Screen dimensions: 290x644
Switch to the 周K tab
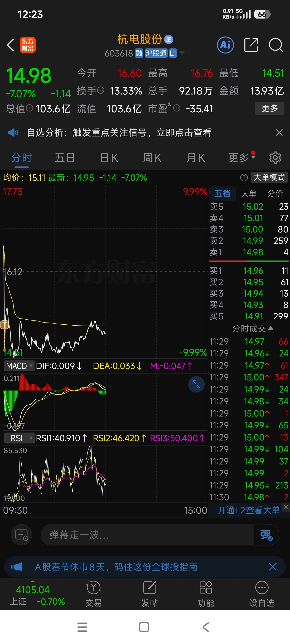pyautogui.click(x=152, y=158)
